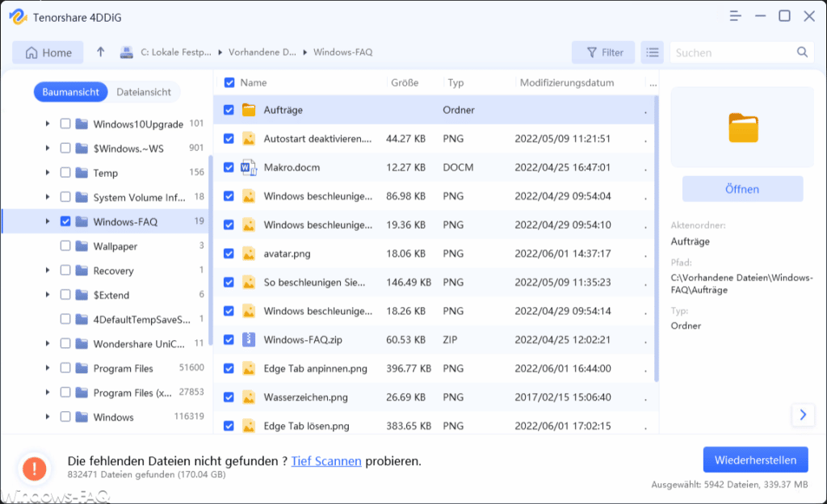
Task: Uncheck the Windows-FAQ.zip checkbox
Action: click(229, 339)
